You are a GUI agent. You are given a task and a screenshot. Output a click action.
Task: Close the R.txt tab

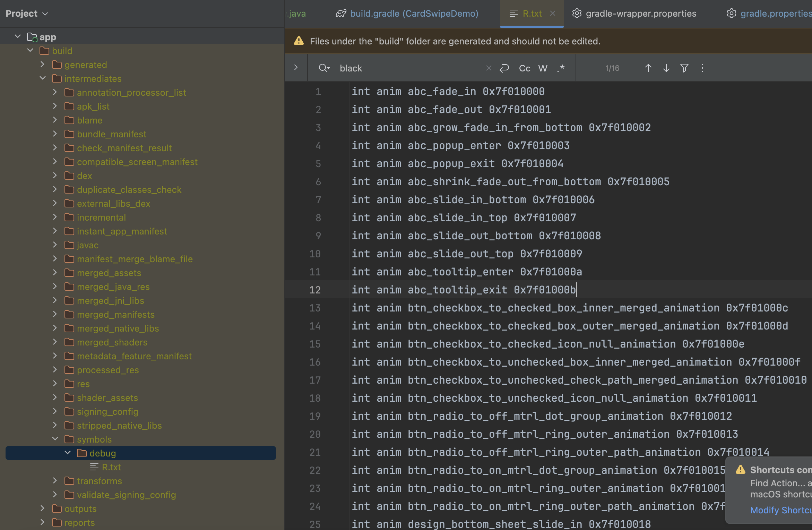tap(553, 14)
